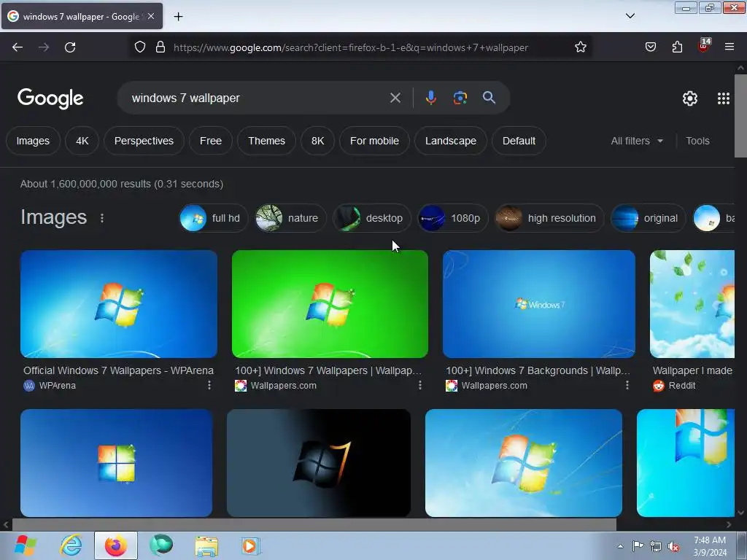The width and height of the screenshot is (747, 560).
Task: Refine images by high resolution
Action: pyautogui.click(x=549, y=218)
